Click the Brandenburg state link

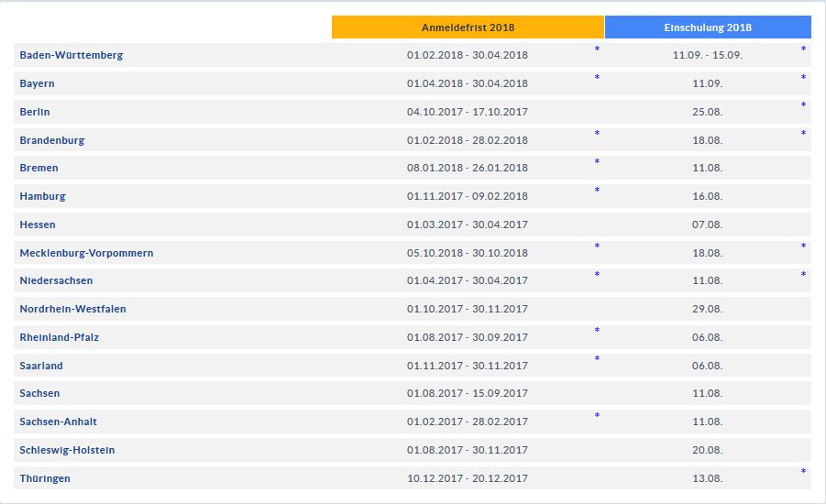pyautogui.click(x=51, y=140)
